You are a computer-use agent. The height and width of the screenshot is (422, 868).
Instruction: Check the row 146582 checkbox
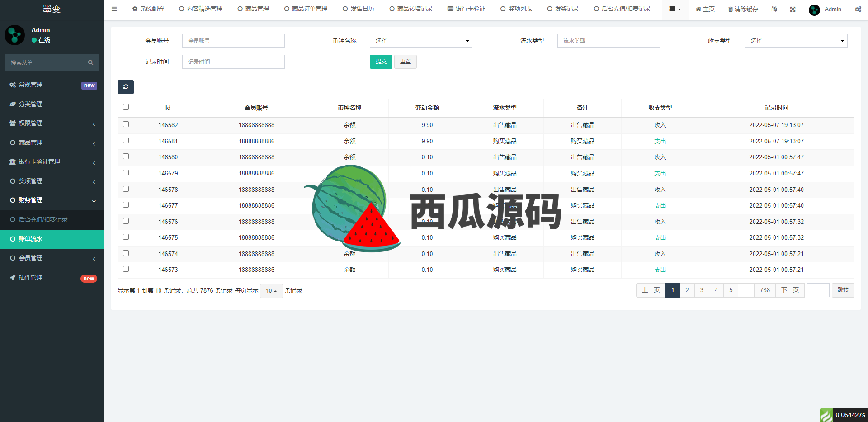[126, 124]
